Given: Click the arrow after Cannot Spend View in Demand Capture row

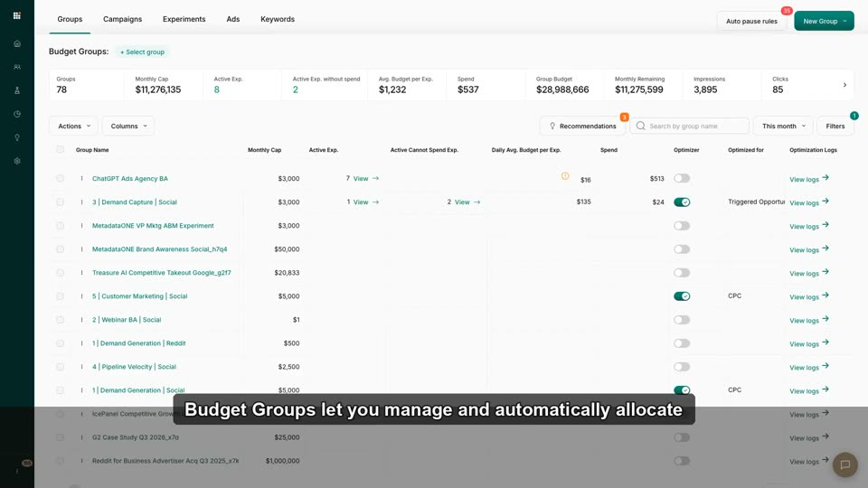Looking at the screenshot, I should [476, 202].
